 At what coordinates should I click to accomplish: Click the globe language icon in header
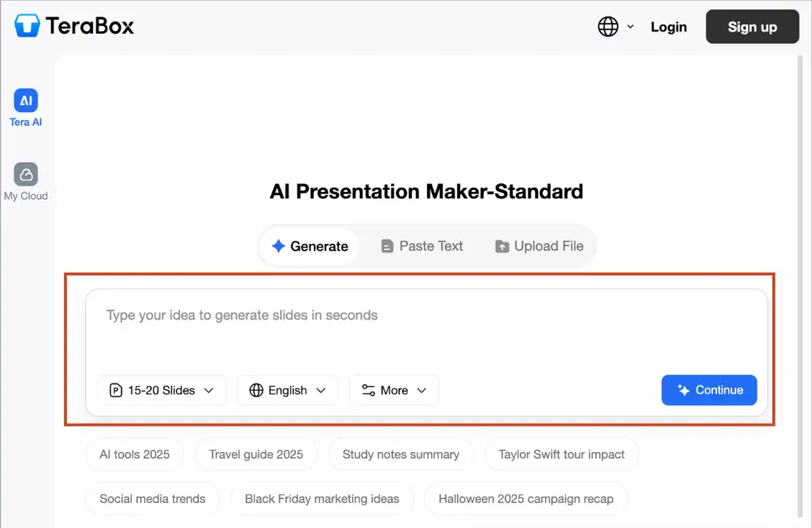[608, 27]
